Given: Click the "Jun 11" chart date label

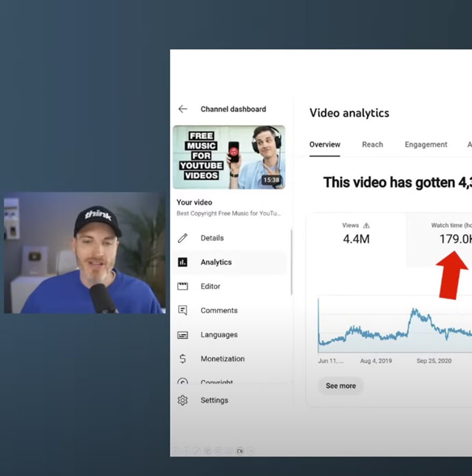Looking at the screenshot, I should (331, 361).
